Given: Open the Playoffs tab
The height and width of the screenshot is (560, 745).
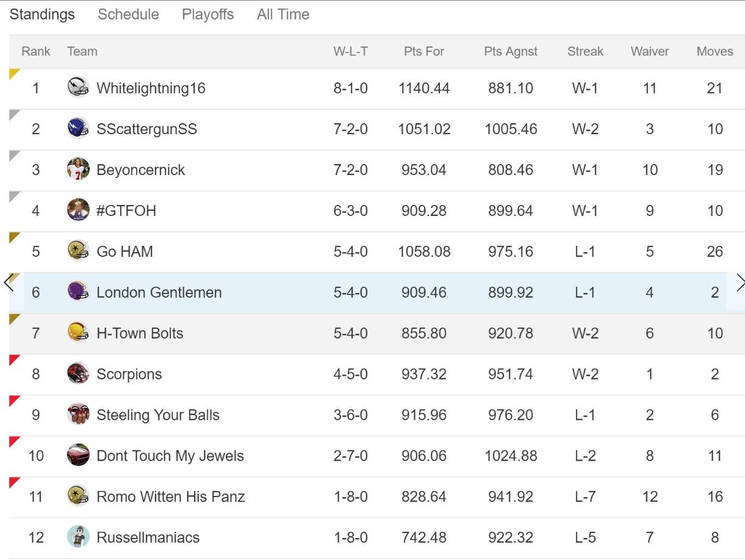Looking at the screenshot, I should point(207,15).
